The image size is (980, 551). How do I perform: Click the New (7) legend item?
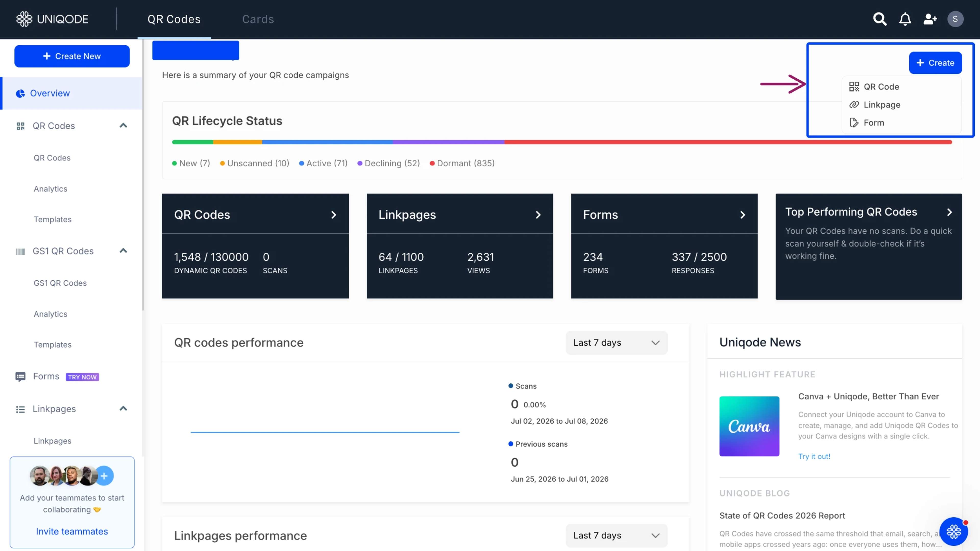tap(191, 164)
